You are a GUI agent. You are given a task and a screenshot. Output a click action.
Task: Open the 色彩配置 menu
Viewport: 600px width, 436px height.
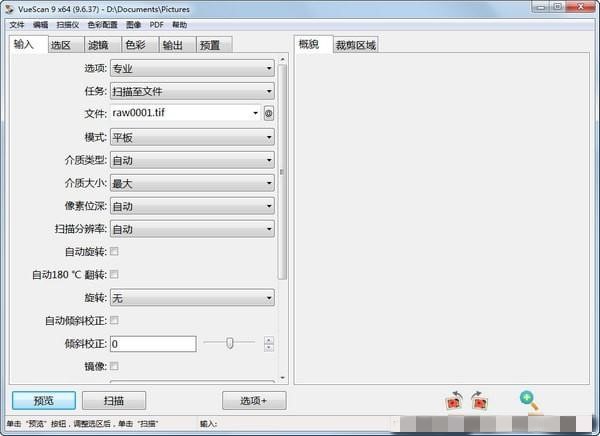point(102,25)
